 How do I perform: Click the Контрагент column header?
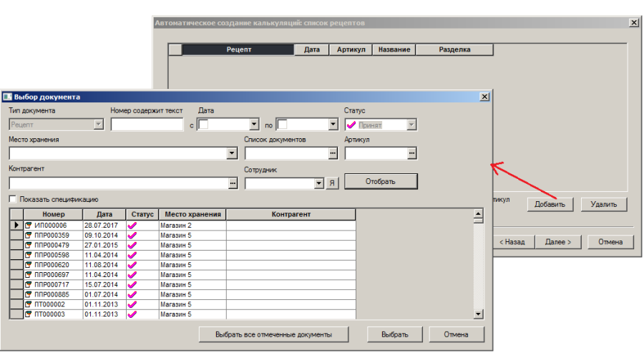(x=291, y=214)
